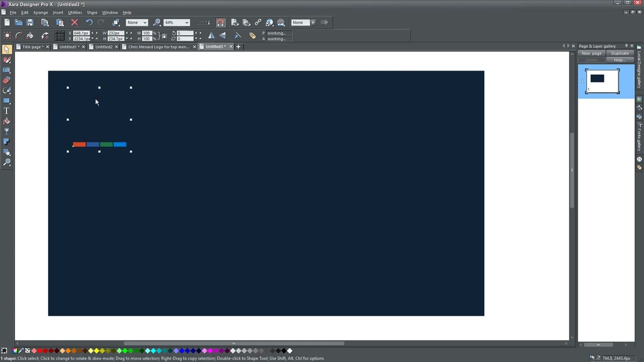Open the Zoom tool

coord(7,162)
